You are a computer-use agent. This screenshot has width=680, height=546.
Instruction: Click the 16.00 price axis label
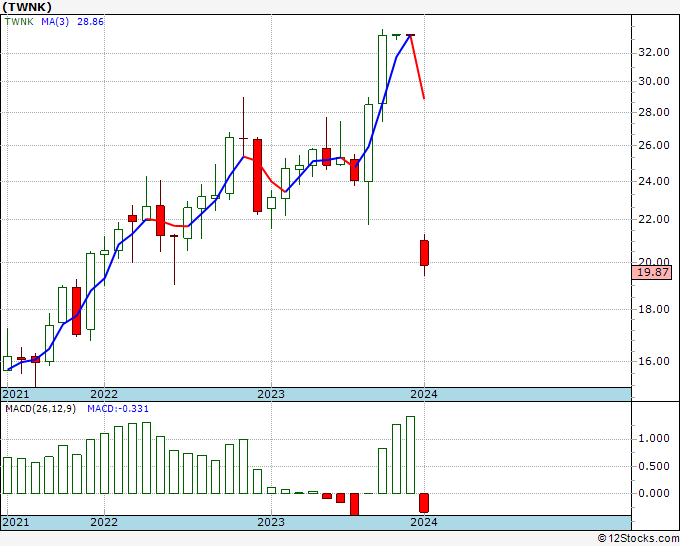(654, 361)
